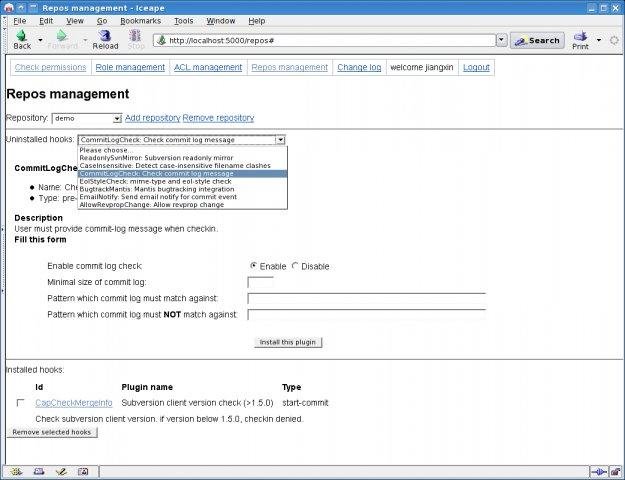Click Remove repository link
The image size is (625, 480).
[x=218, y=118]
